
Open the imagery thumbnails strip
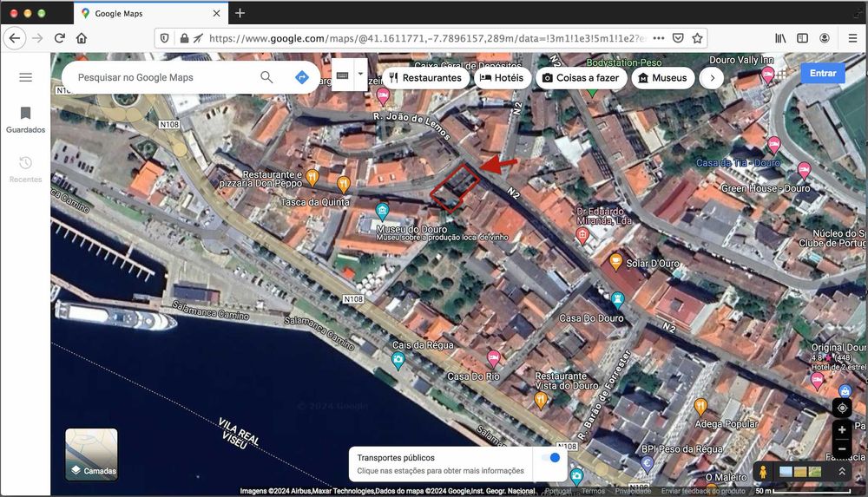[x=800, y=472]
